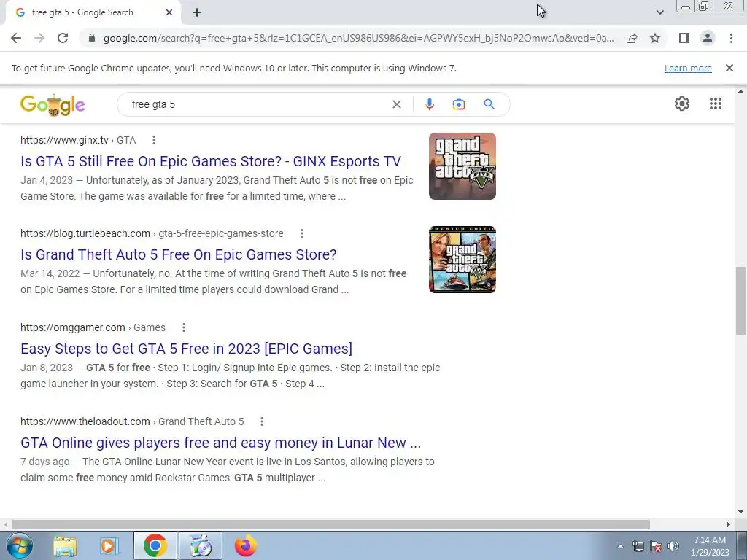
Task: Click the ginx.tv URL text
Action: (64, 140)
